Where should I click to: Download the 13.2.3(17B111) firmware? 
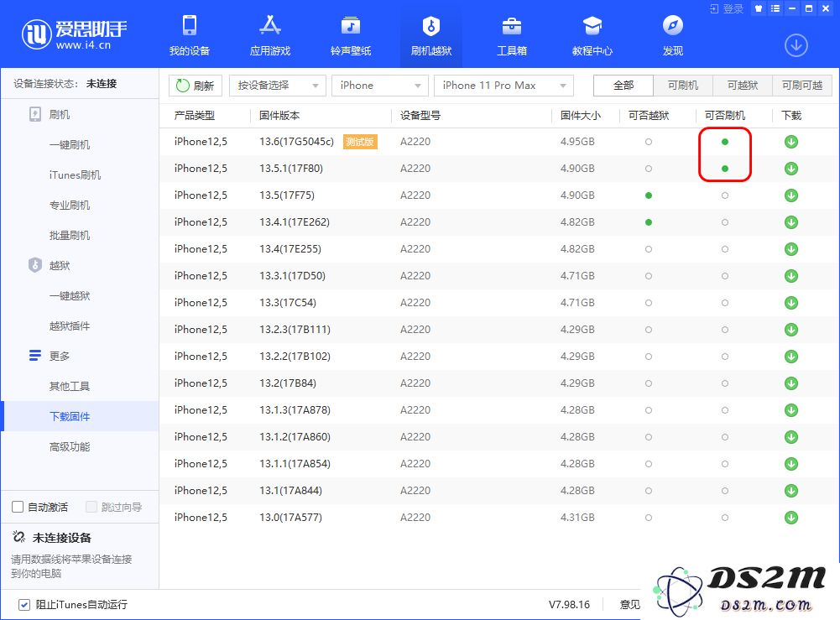point(791,329)
